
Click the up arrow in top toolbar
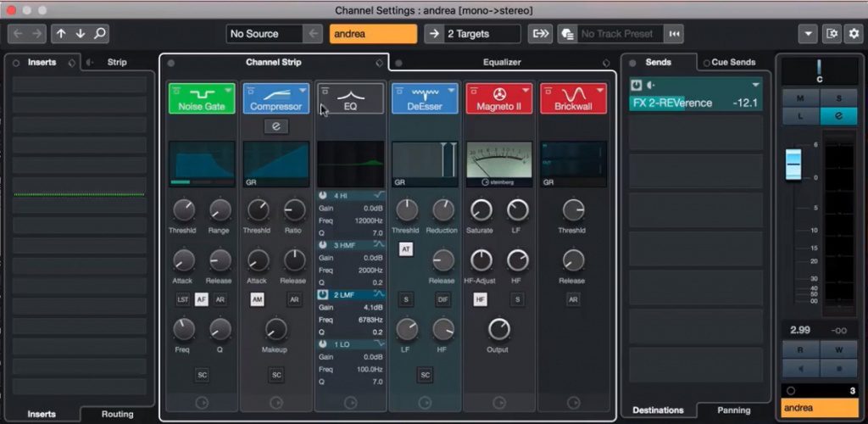click(61, 34)
